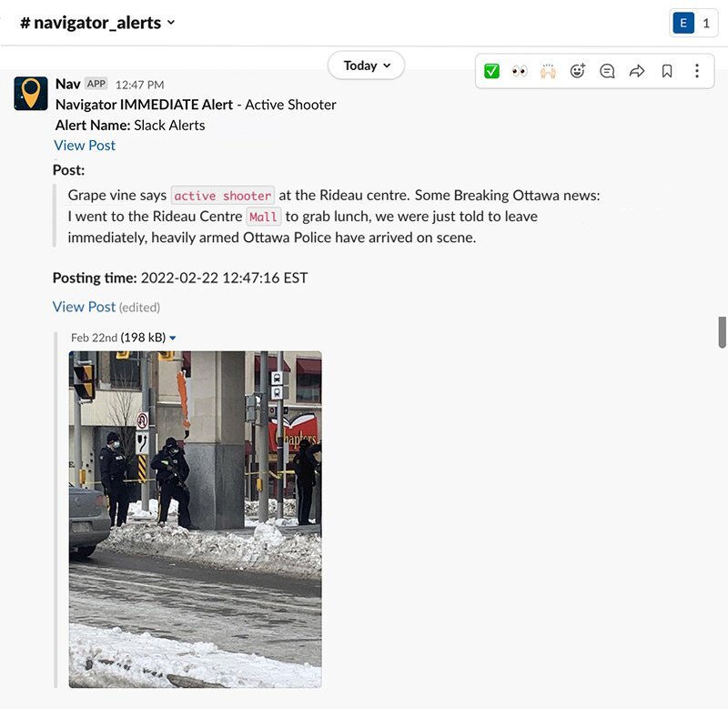Click the Nav app avatar icon

coord(32,91)
